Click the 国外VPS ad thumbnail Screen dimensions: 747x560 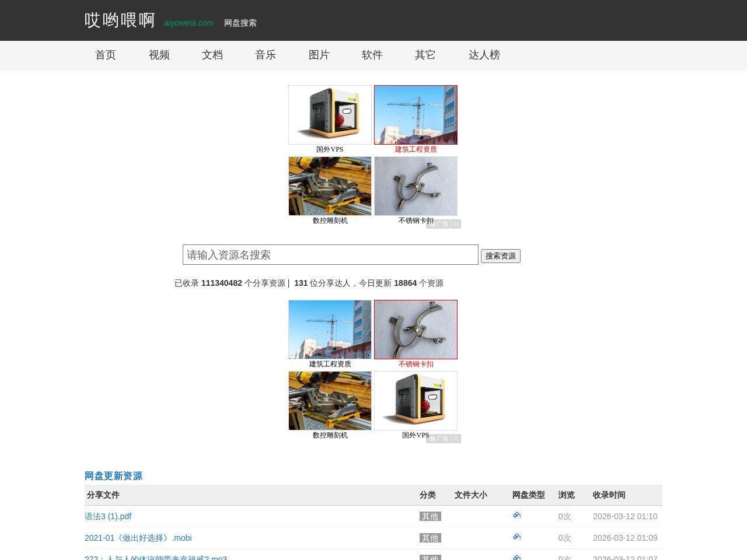(x=330, y=114)
